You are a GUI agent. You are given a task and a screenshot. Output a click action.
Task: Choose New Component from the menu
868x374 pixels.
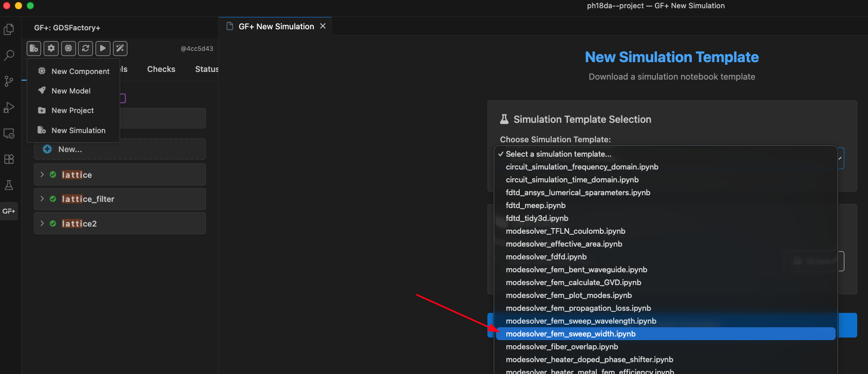(73, 71)
